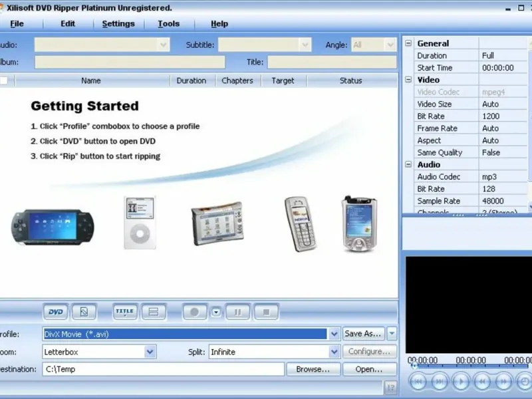Select the Duration value "Full"
532x399 pixels.
coord(503,55)
